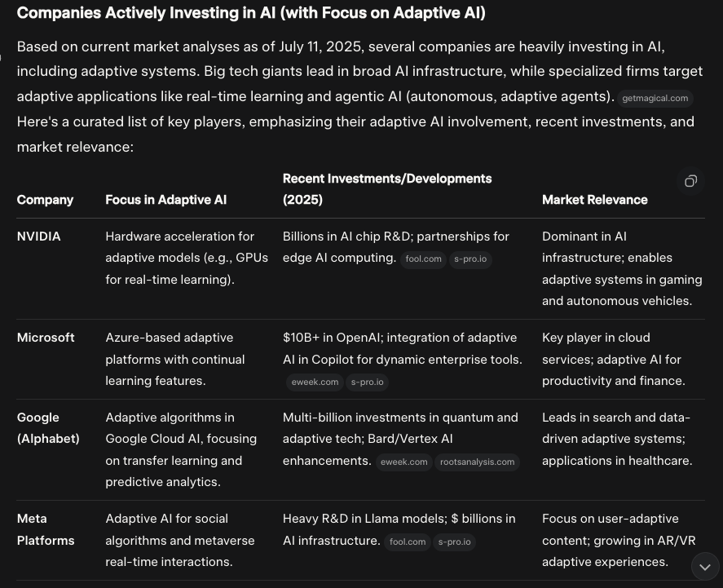The image size is (723, 588).
Task: Open fool.com citation in NVIDIA row
Action: point(423,259)
